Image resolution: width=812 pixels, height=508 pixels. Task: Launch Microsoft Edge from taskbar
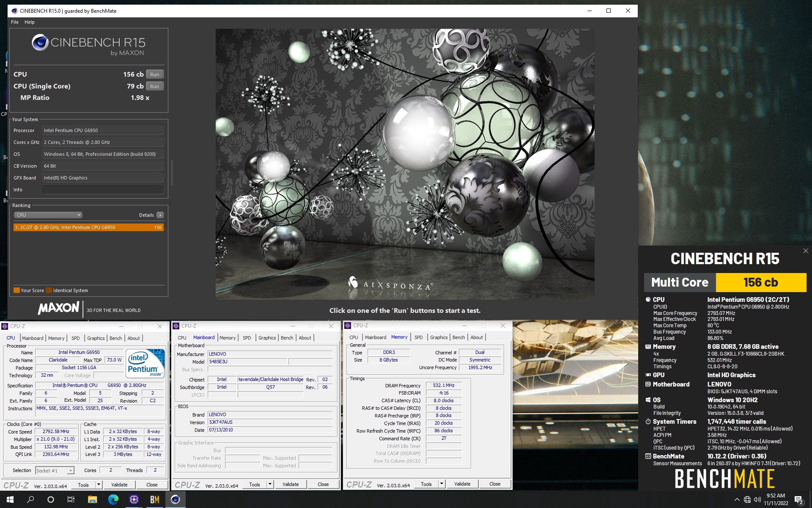point(113,500)
